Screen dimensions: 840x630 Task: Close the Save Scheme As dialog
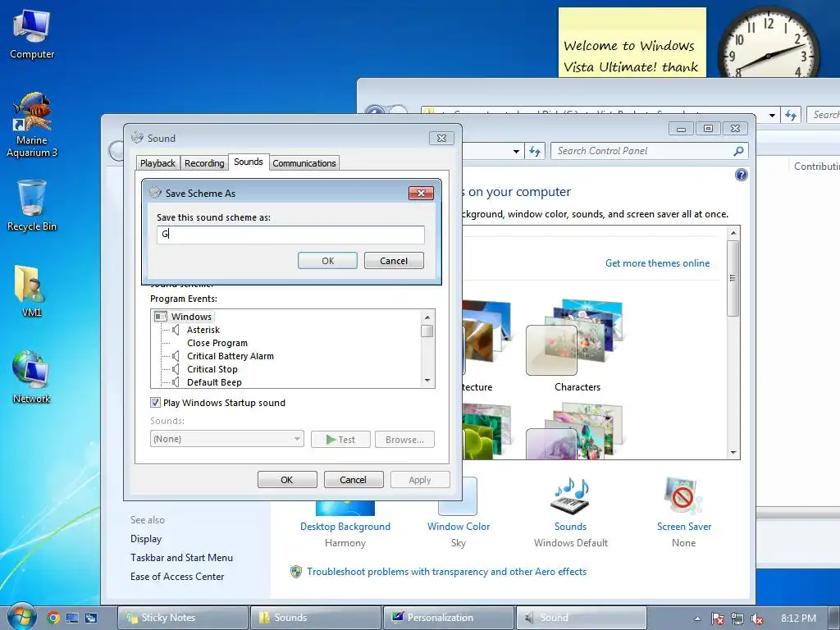421,193
